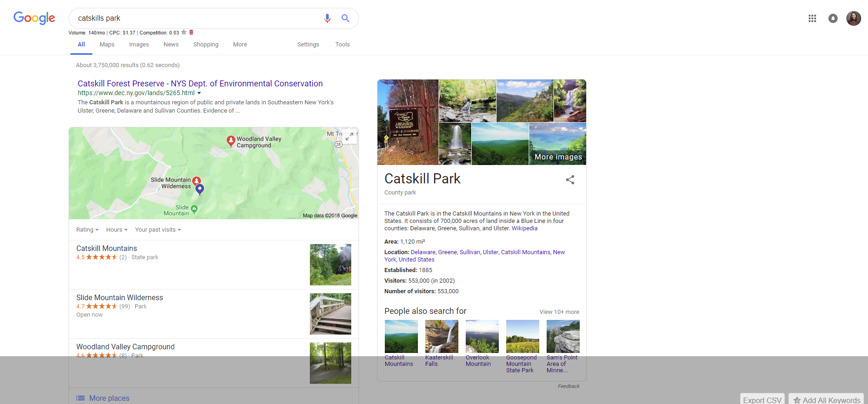Open the Catskill Park sign photo

point(408,122)
